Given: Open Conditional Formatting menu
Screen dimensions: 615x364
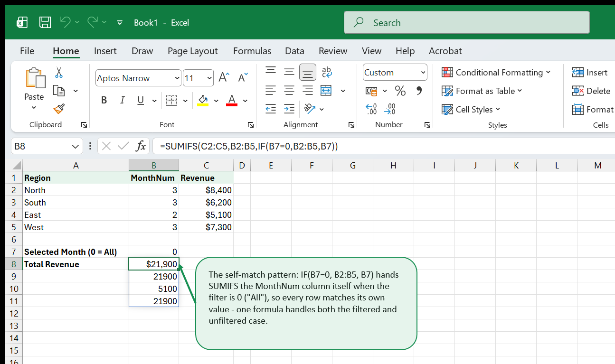Looking at the screenshot, I should coord(496,72).
